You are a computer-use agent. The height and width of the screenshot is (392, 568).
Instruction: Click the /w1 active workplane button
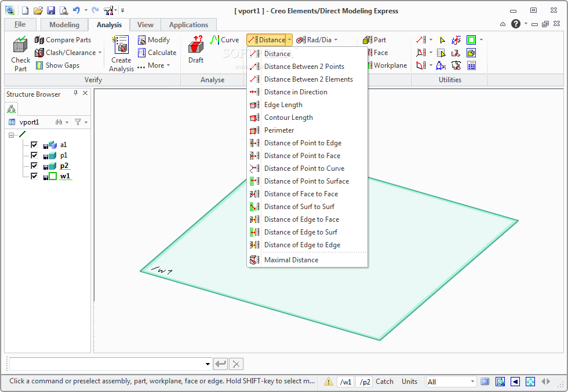coord(345,382)
